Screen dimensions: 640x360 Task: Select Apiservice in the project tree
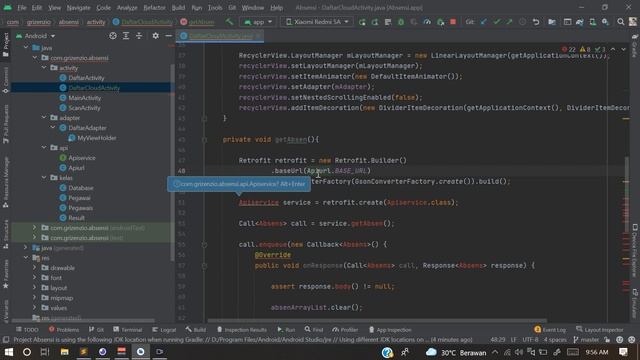click(x=82, y=158)
